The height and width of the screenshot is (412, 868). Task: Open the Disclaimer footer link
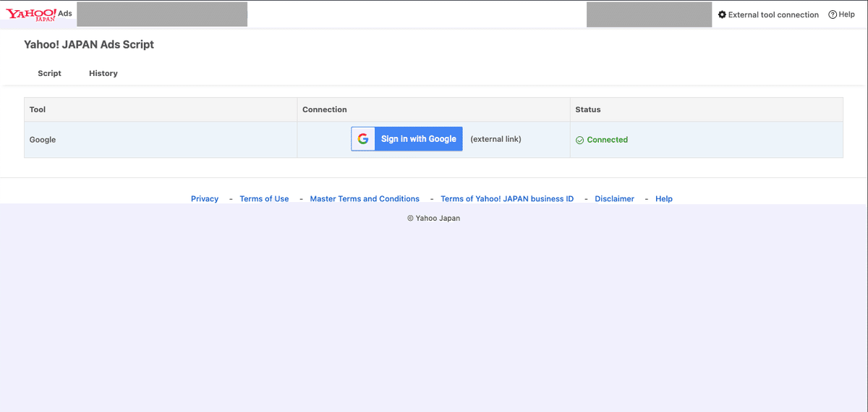coord(614,199)
